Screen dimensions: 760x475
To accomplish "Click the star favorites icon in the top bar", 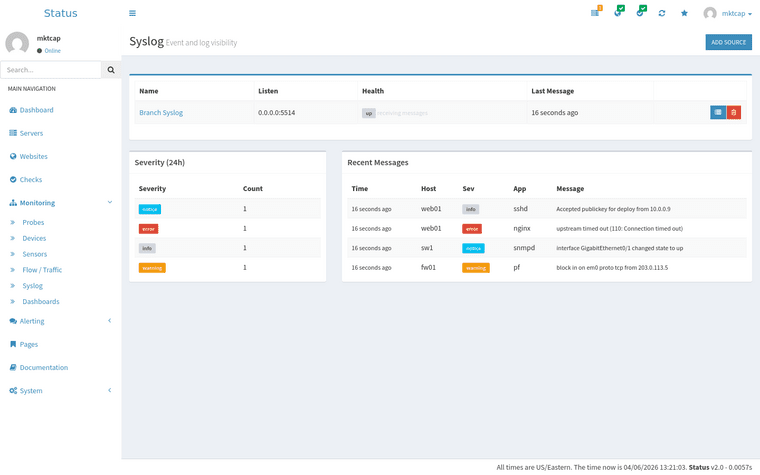I will click(684, 13).
